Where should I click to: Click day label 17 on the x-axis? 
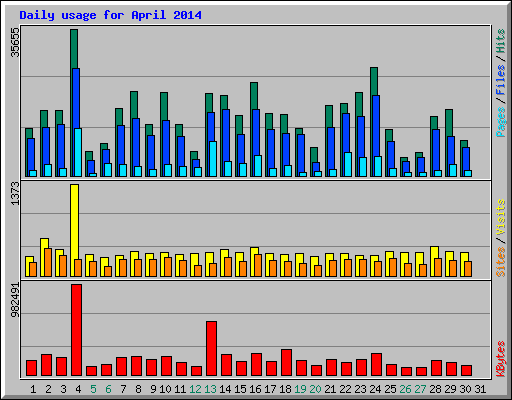(x=270, y=389)
